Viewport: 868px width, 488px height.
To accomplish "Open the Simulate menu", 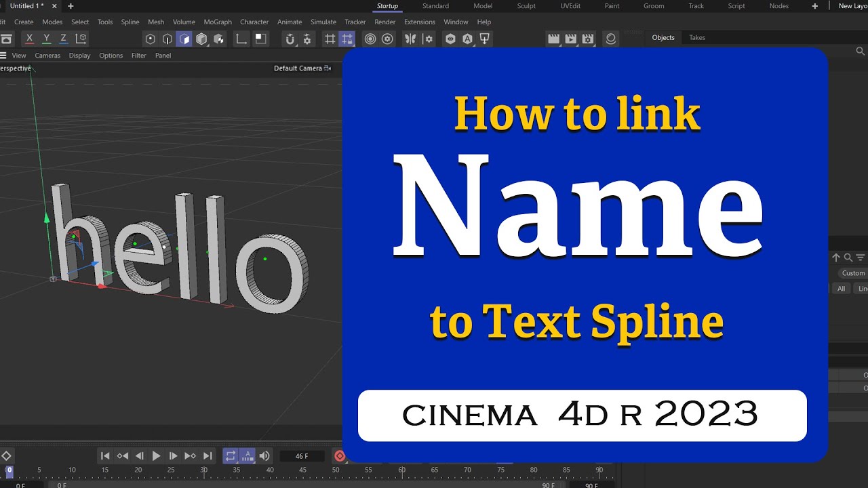I will point(323,22).
